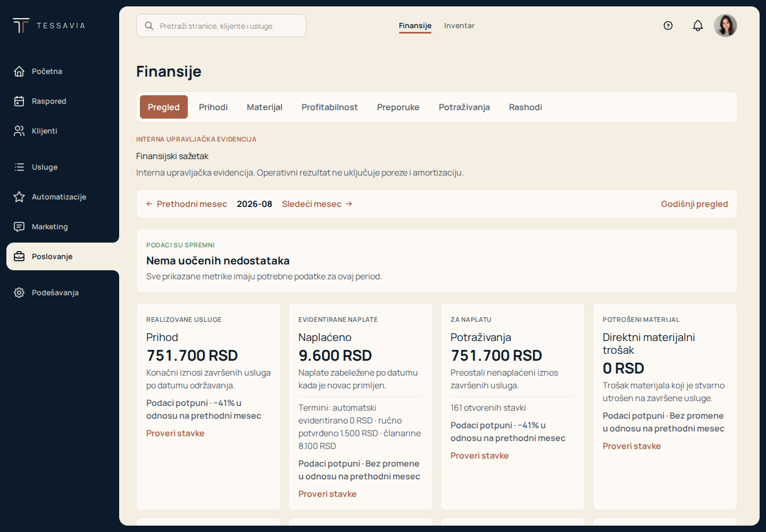Image resolution: width=766 pixels, height=532 pixels.
Task: Click Proveri stavke in Potraživanja card
Action: point(480,455)
